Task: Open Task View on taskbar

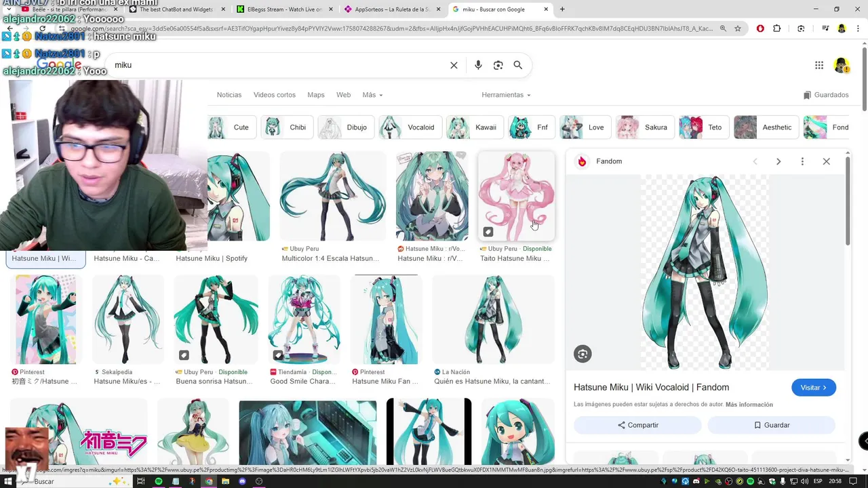Action: pos(141,481)
